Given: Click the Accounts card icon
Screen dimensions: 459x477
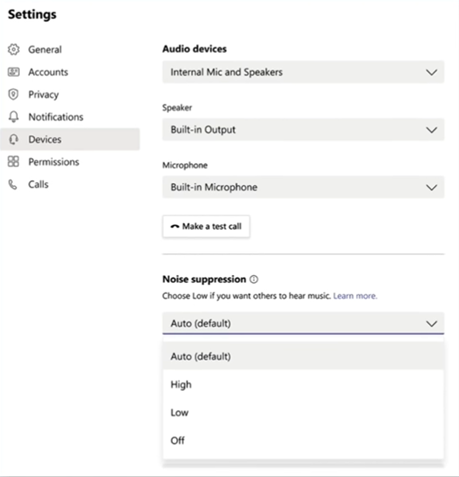Looking at the screenshot, I should click(14, 72).
